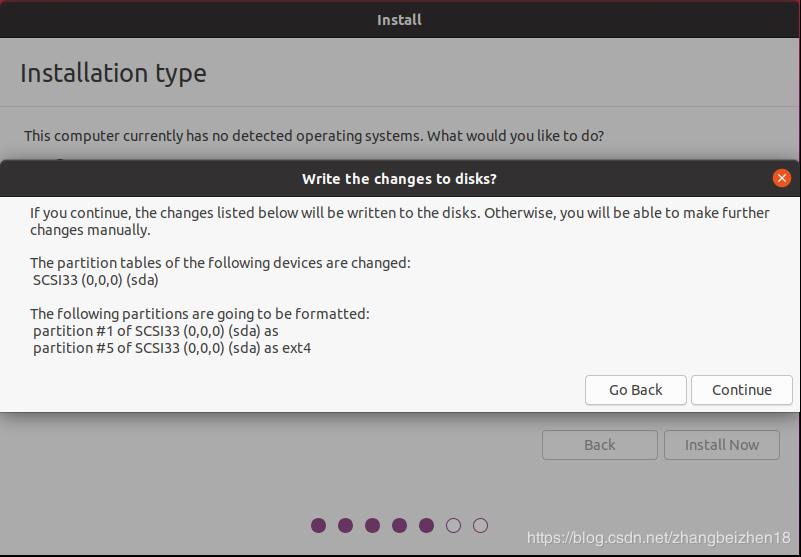Click the 'Write the changes to disks?' dialog title
The image size is (801, 557).
tap(399, 179)
